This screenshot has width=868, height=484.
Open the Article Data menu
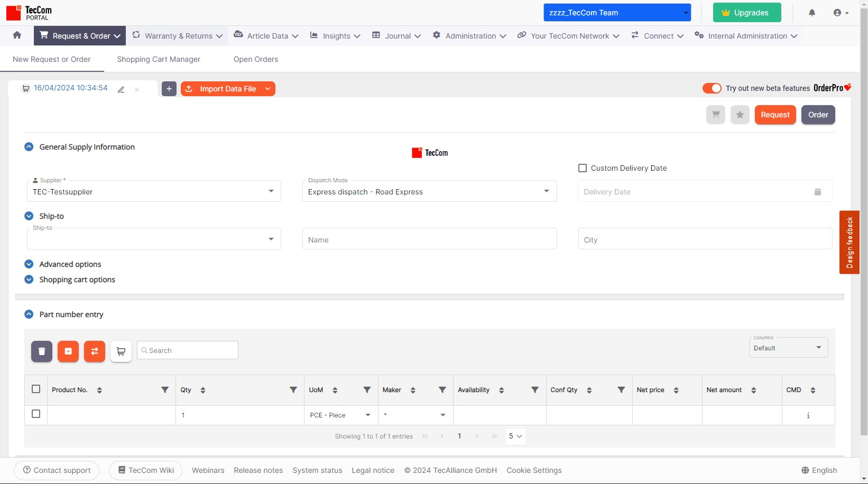pyautogui.click(x=266, y=35)
